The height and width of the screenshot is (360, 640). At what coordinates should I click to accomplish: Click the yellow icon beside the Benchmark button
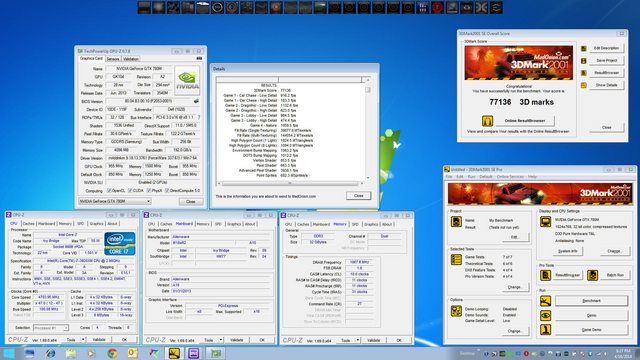pyautogui.click(x=545, y=301)
